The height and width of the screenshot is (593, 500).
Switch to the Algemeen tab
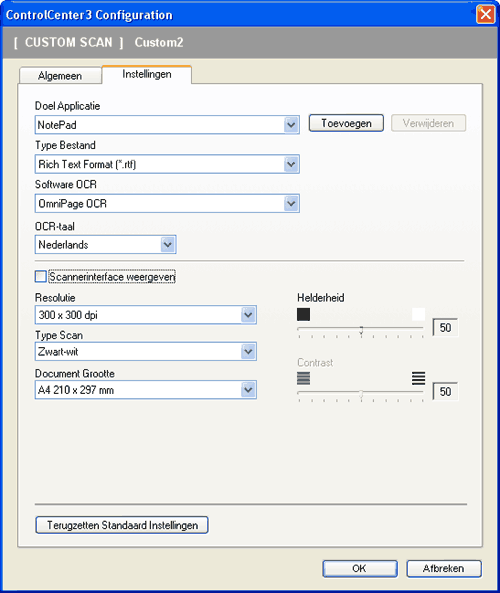click(60, 76)
